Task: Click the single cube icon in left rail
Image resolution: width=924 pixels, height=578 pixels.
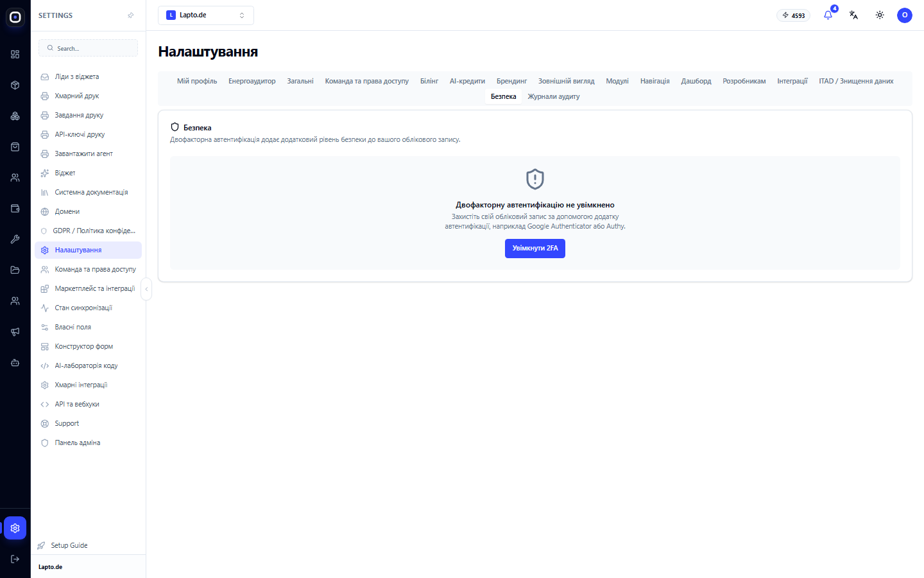Action: (15, 85)
